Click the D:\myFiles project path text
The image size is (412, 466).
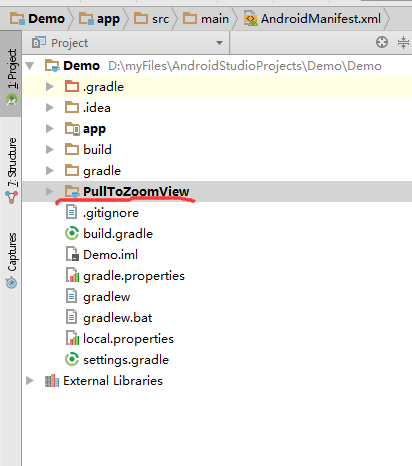[245, 66]
